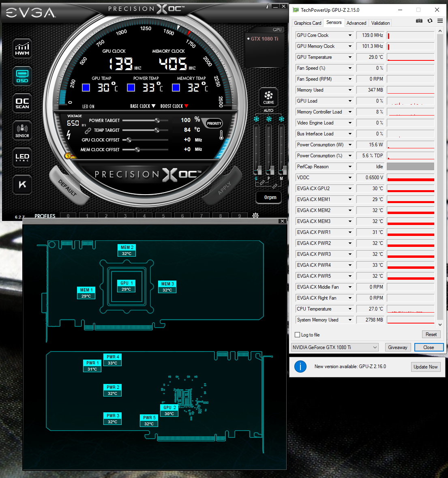This screenshot has height=478, width=448.
Task: Click Update Now for GPU-Z 2.16.0
Action: pyautogui.click(x=425, y=367)
